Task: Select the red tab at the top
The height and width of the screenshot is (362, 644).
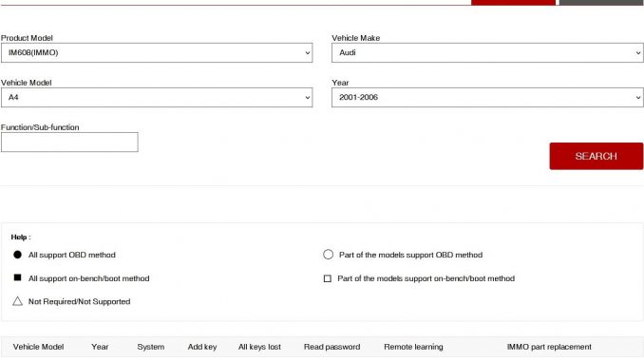Action: (x=513, y=3)
